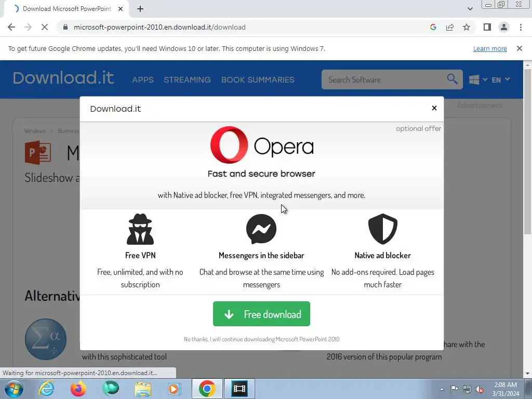
Task: Focus the Search Software field
Action: (x=383, y=79)
